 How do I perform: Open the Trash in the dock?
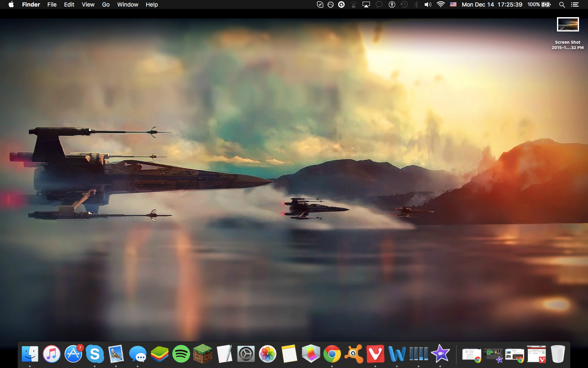(x=558, y=354)
